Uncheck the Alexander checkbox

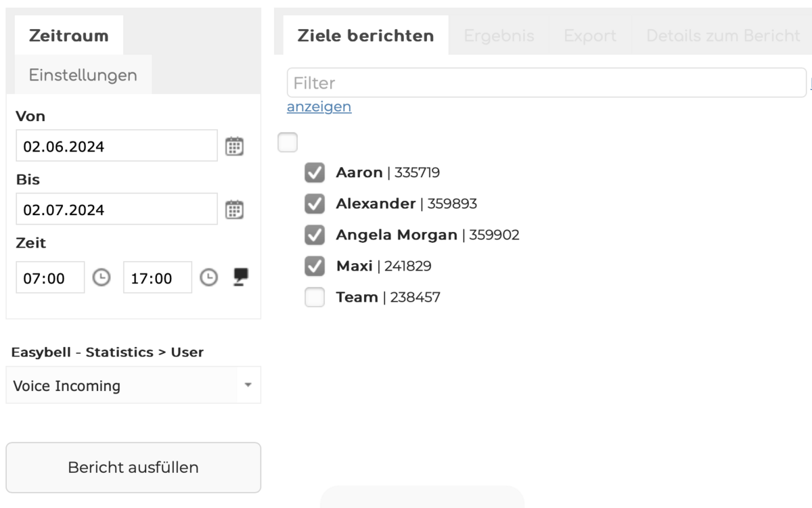coord(315,204)
